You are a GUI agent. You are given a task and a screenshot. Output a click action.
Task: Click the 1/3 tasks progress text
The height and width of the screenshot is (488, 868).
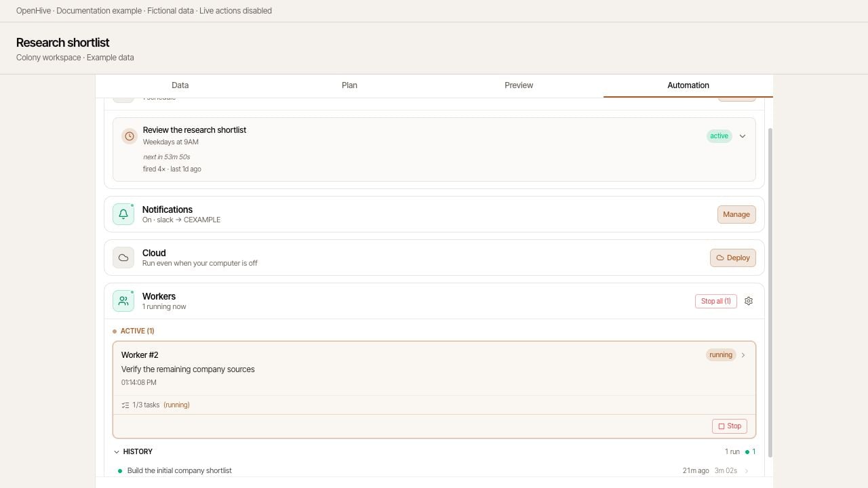146,405
